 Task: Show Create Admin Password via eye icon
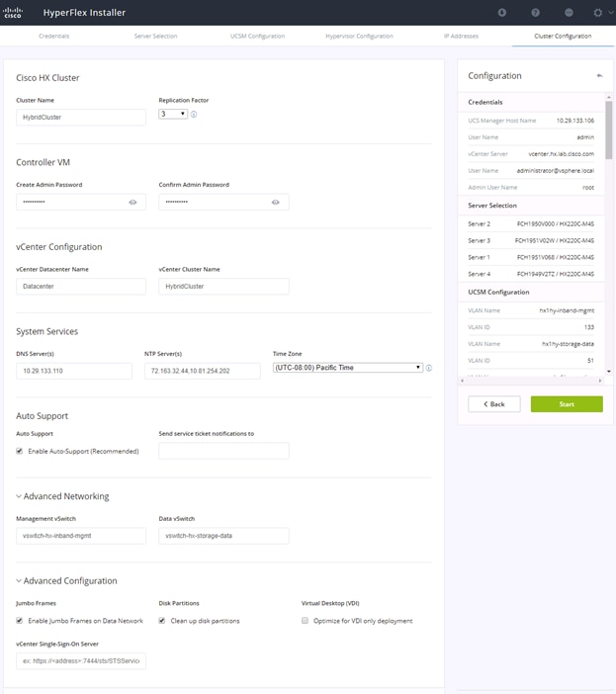click(x=132, y=203)
